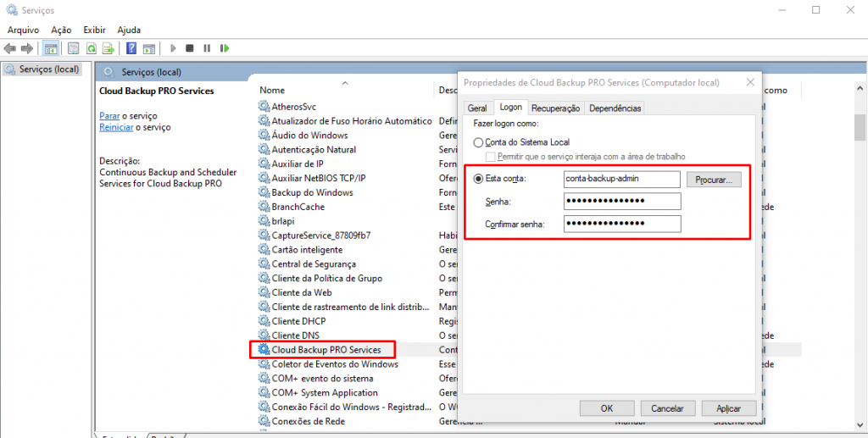868x438 pixels.
Task: Toggle the Permitir que o serviço interaja checkbox
Action: point(491,157)
